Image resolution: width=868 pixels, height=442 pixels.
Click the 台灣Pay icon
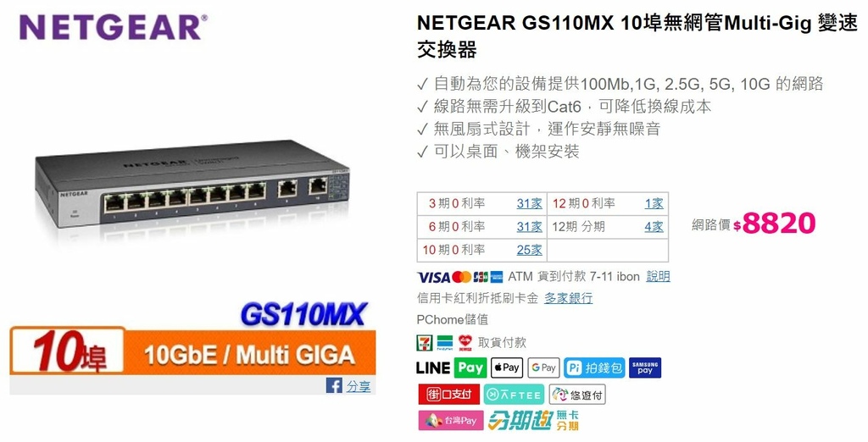[x=451, y=421]
